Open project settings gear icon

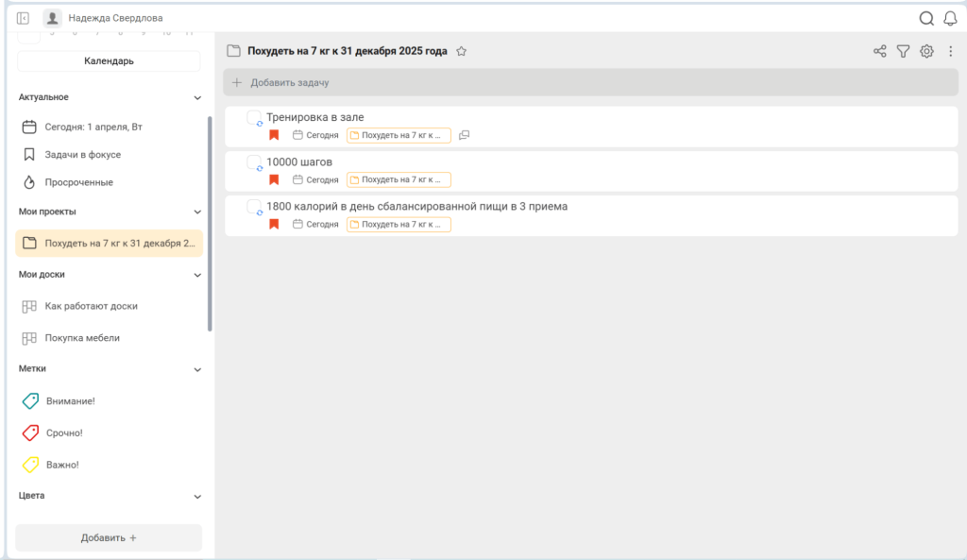[927, 51]
